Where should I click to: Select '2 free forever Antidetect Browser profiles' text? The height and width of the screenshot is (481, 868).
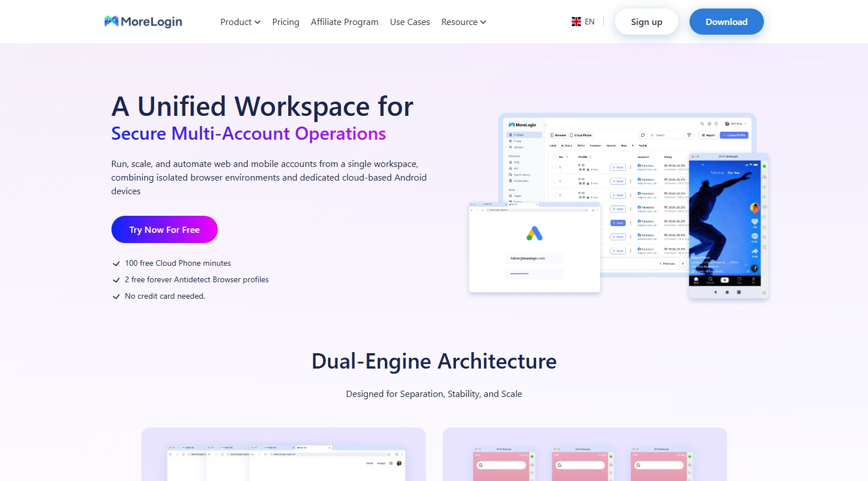pos(197,279)
